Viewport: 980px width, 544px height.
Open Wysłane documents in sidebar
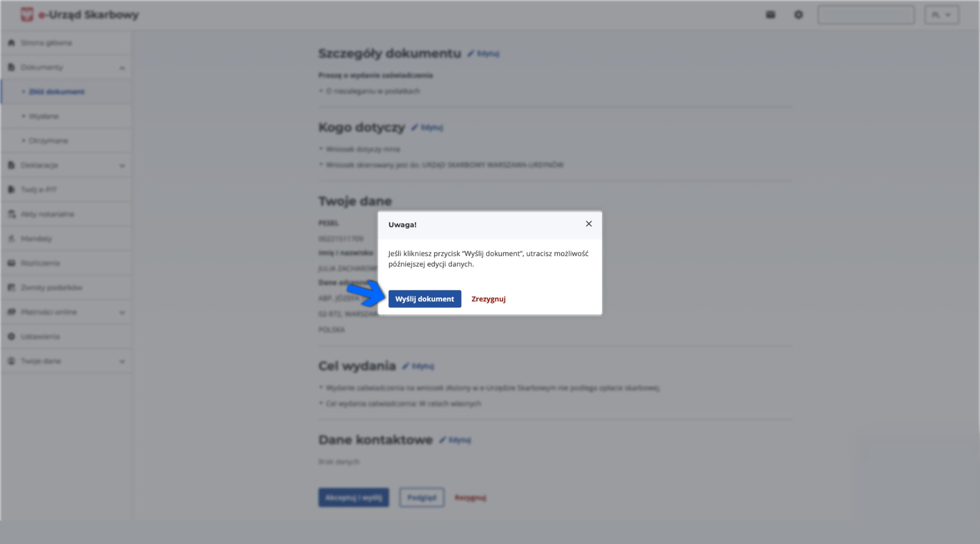(x=44, y=116)
